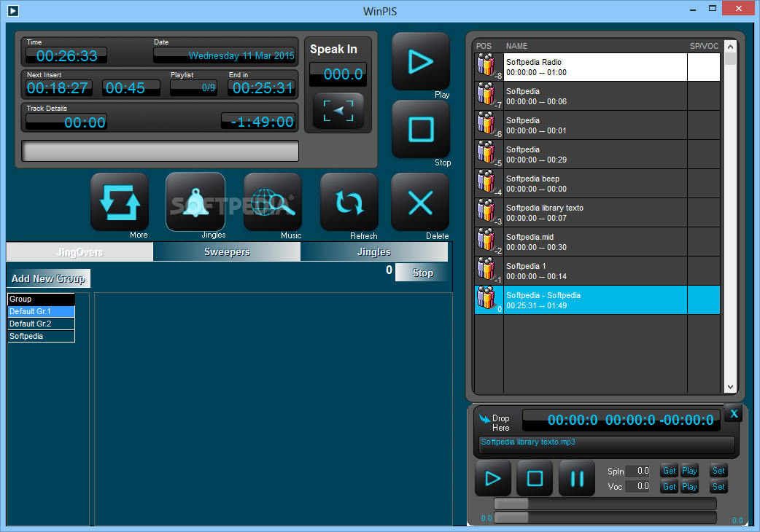
Task: Click the Voc value field
Action: [638, 486]
